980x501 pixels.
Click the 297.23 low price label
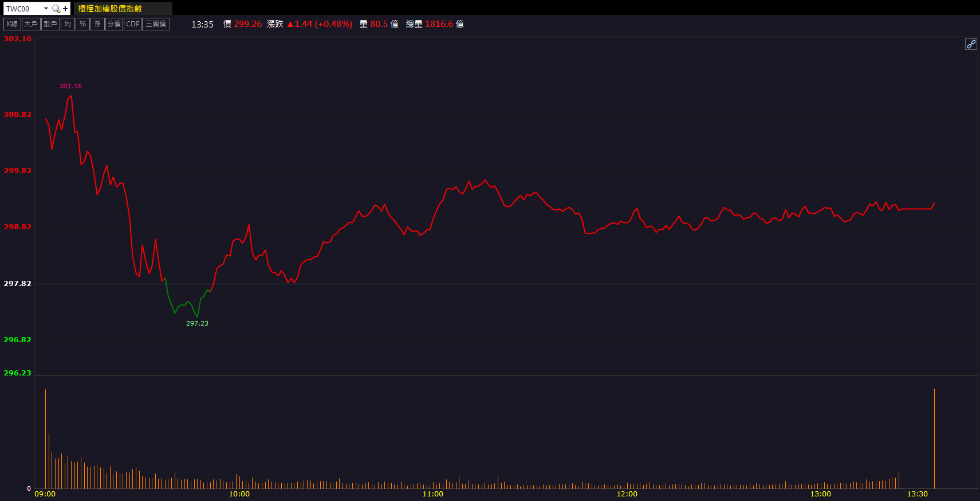197,323
